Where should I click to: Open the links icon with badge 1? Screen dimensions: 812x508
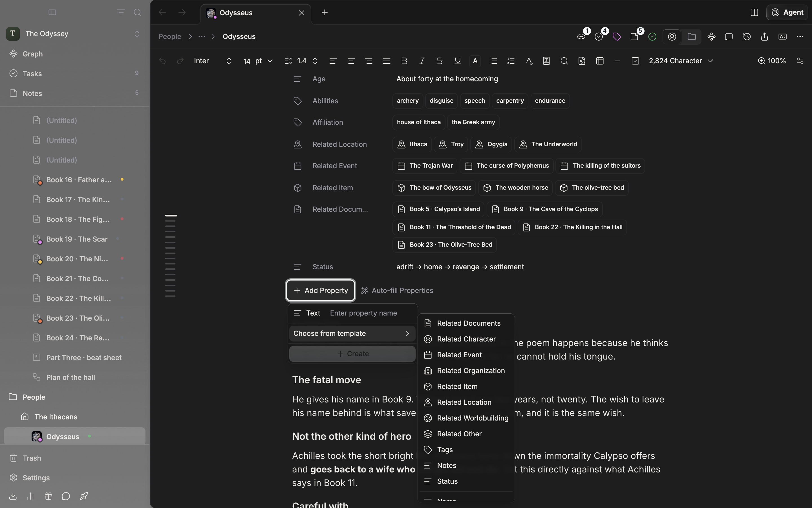pyautogui.click(x=581, y=37)
